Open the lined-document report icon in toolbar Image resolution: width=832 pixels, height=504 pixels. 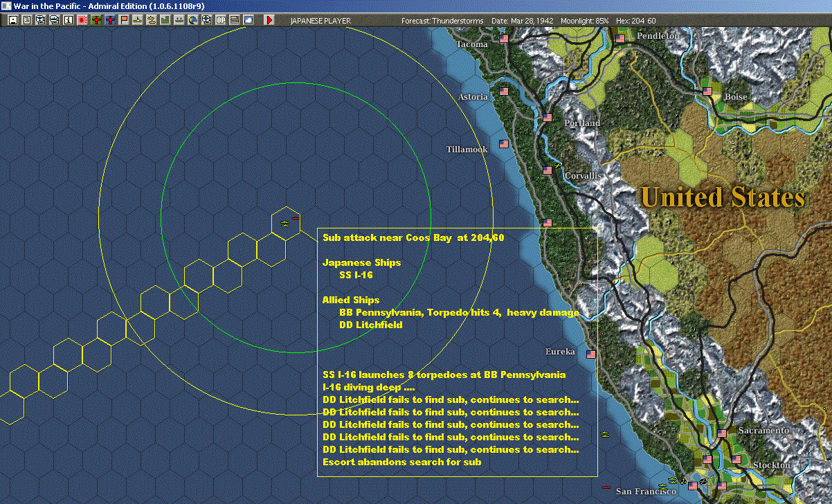[x=27, y=20]
